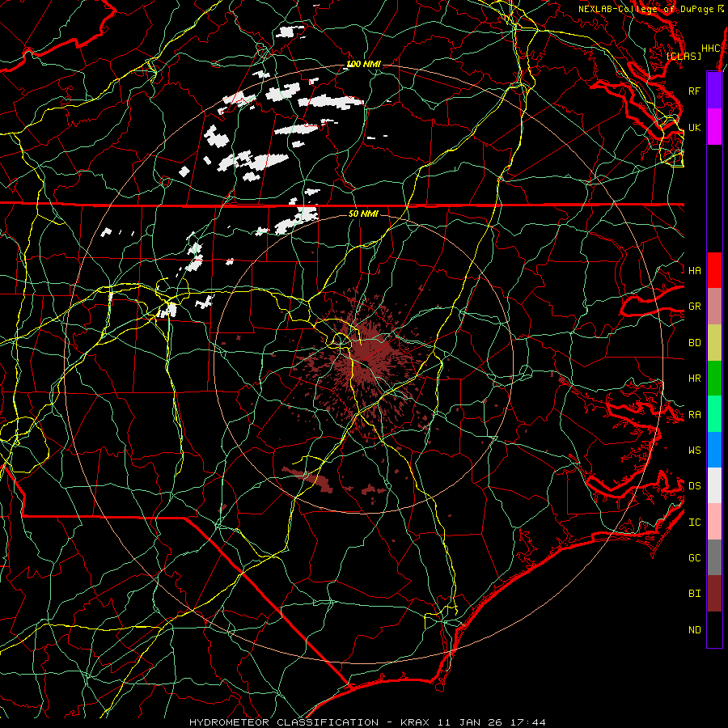This screenshot has height=728, width=728.
Task: Click the BI brown legend swatch
Action: (x=714, y=594)
